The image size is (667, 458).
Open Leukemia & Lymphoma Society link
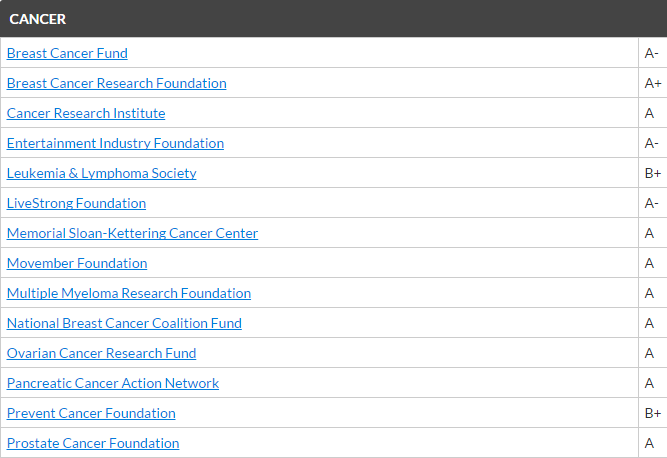(x=101, y=173)
